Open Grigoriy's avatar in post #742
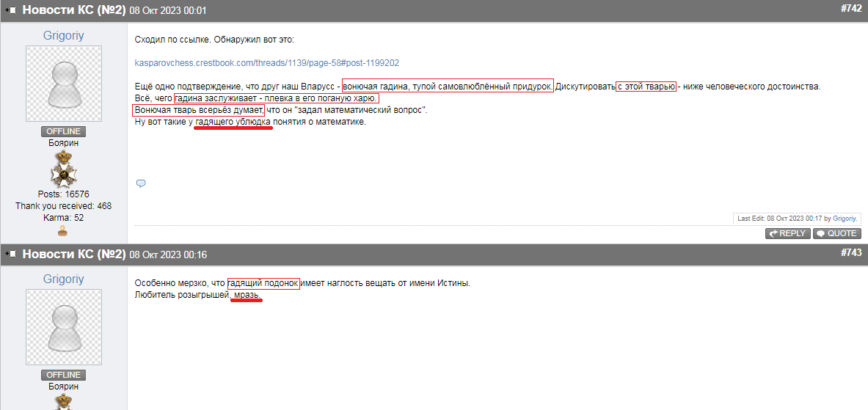 63,84
